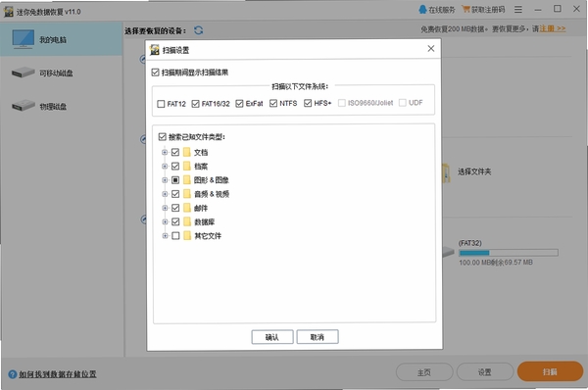588x390 pixels.
Task: Expand the 图形 & 图像 tree node
Action: point(165,180)
